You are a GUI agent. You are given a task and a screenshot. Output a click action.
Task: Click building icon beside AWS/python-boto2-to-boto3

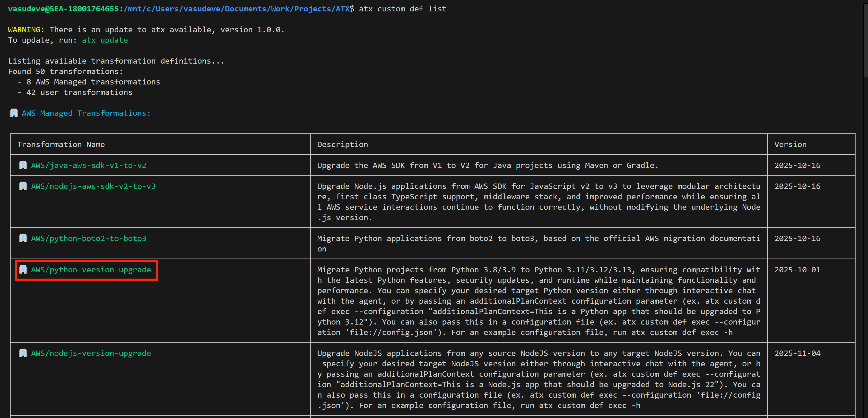(23, 238)
